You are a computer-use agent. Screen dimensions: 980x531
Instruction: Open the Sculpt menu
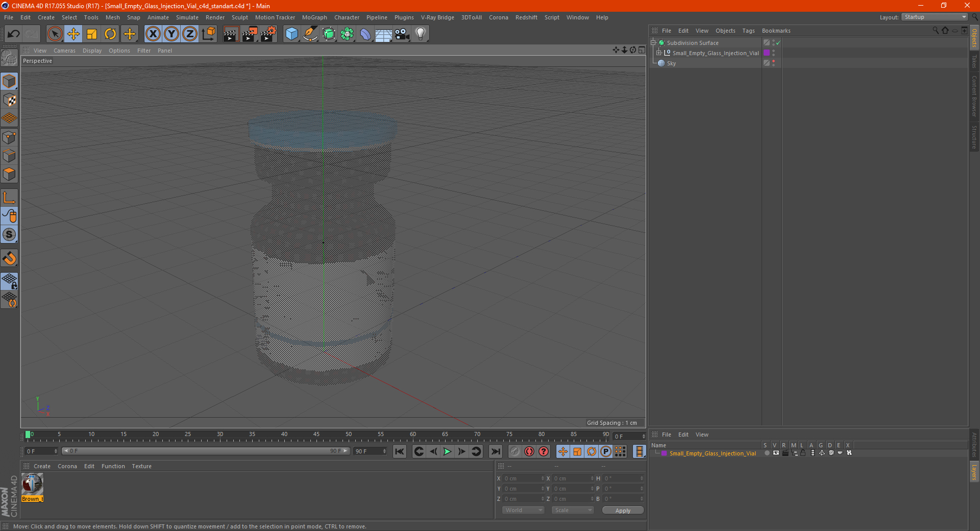(239, 17)
